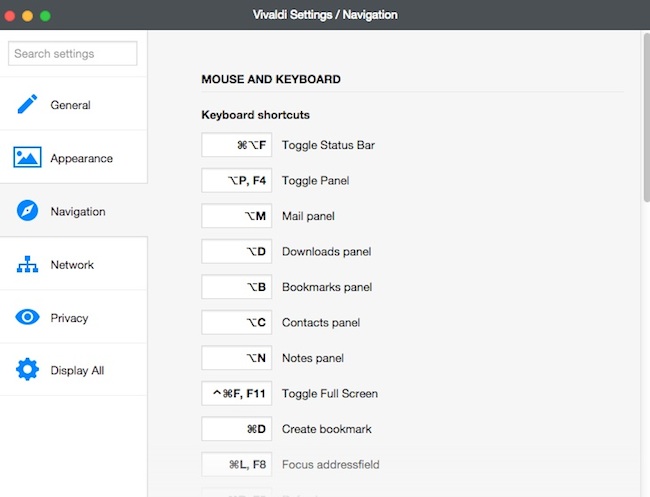Click the 'Contacts panel' label
Viewport: 650px width, 497px height.
pyautogui.click(x=321, y=322)
